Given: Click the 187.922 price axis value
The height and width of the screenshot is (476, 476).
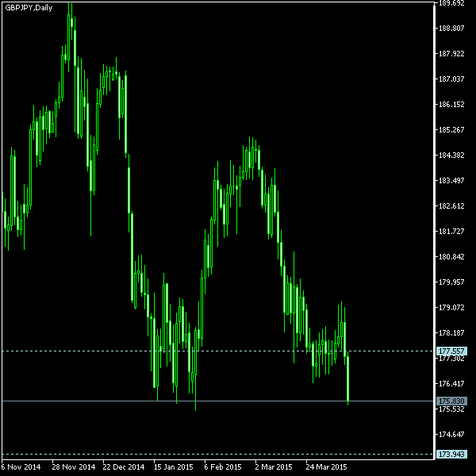Looking at the screenshot, I should [x=451, y=54].
